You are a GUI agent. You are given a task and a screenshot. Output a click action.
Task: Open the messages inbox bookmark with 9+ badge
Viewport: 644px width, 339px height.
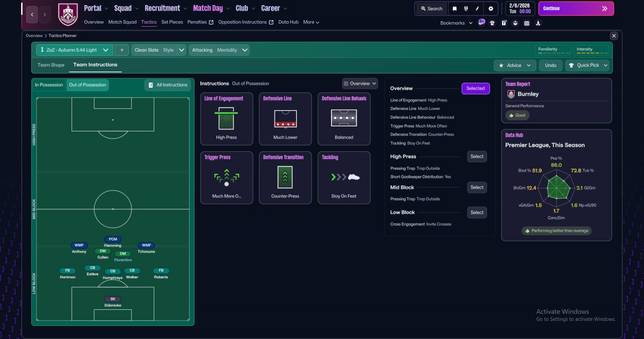pyautogui.click(x=481, y=23)
